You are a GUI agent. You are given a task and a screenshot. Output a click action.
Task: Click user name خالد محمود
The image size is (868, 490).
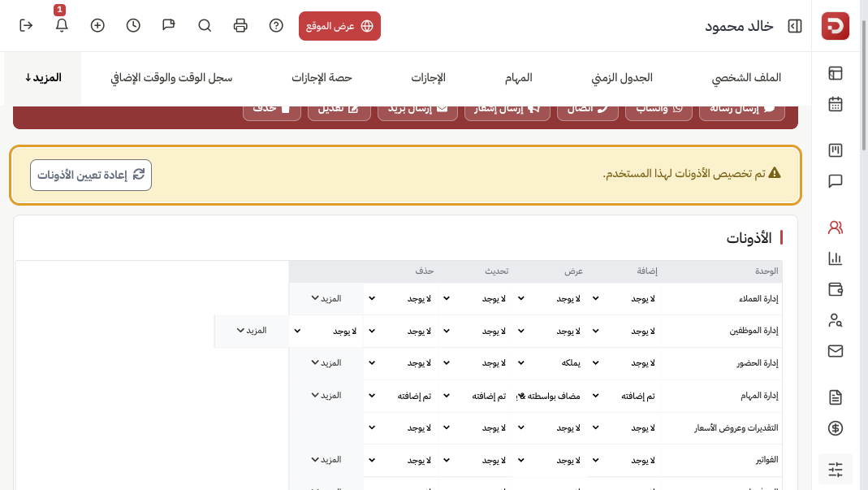tap(739, 26)
